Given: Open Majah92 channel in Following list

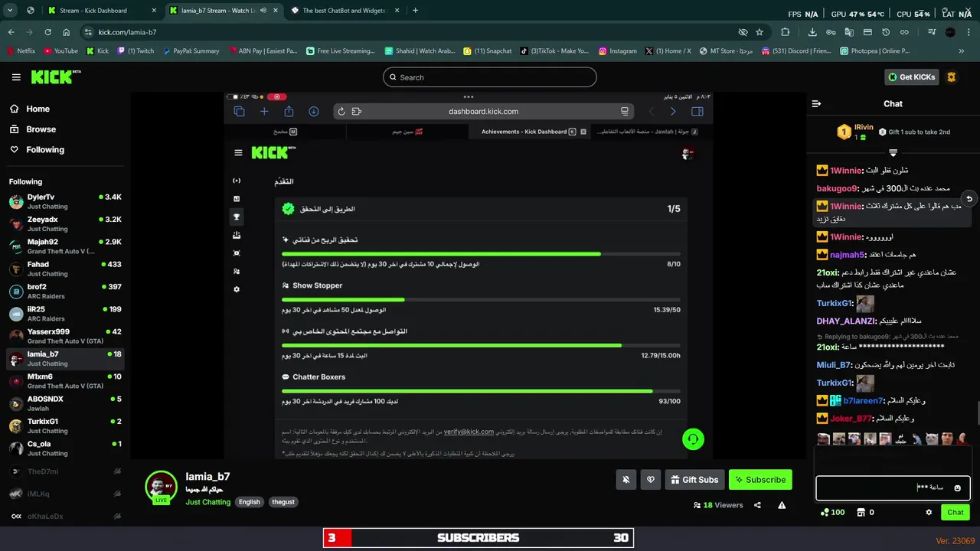Looking at the screenshot, I should pyautogui.click(x=65, y=246).
